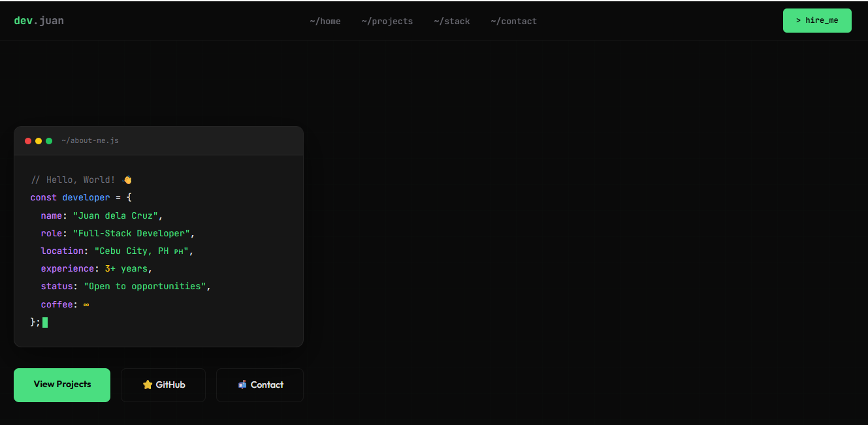Click the green cursor block after the closing brace
The height and width of the screenshot is (425, 868).
pyautogui.click(x=44, y=322)
